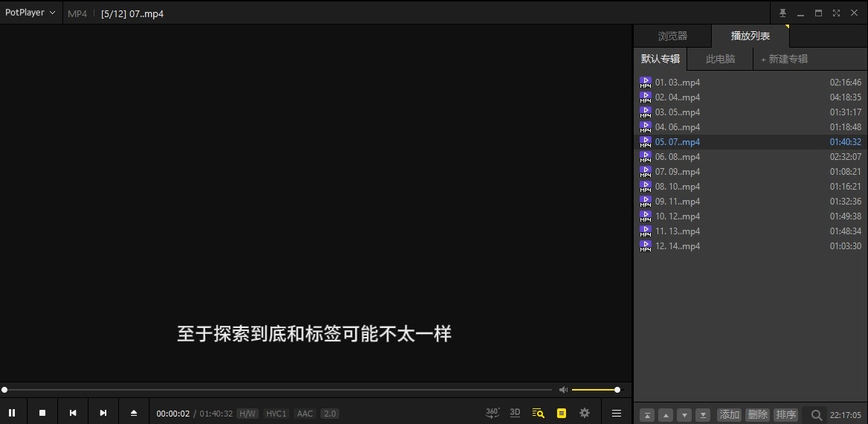Viewport: 868px width, 424px height.
Task: Select playlist item 03. 05..mp4
Action: coord(750,112)
